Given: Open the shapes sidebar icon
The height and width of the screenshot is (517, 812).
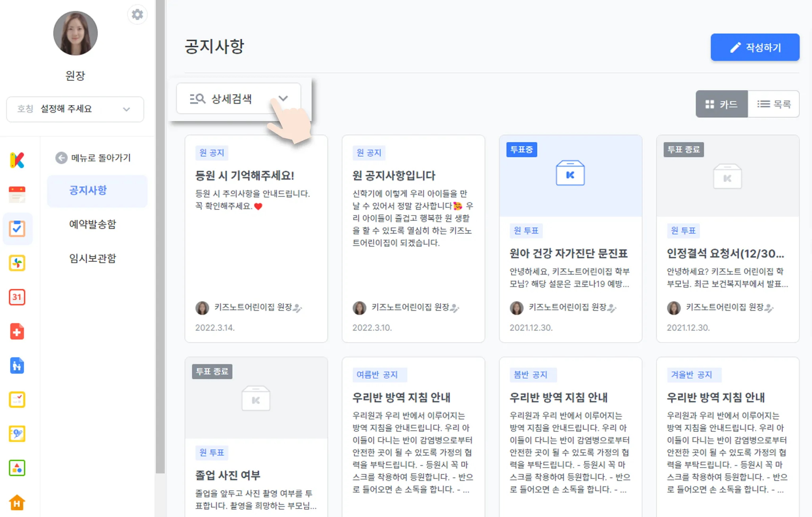Looking at the screenshot, I should point(17,468).
